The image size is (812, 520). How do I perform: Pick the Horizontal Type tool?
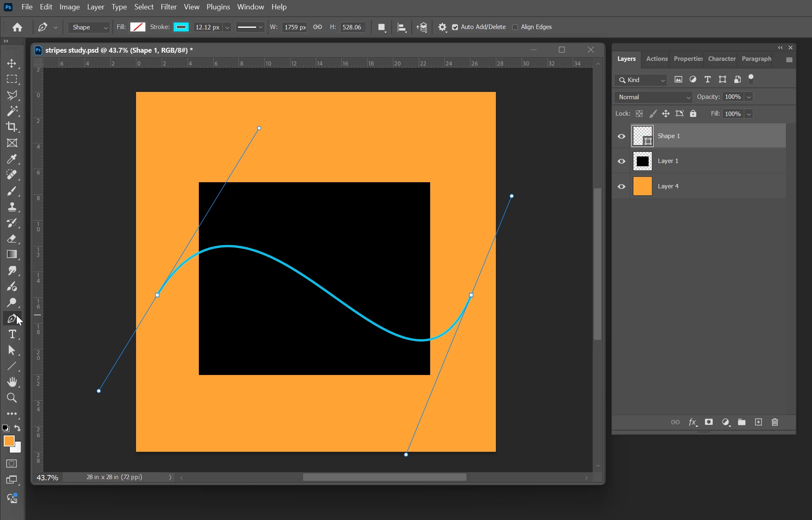click(12, 335)
